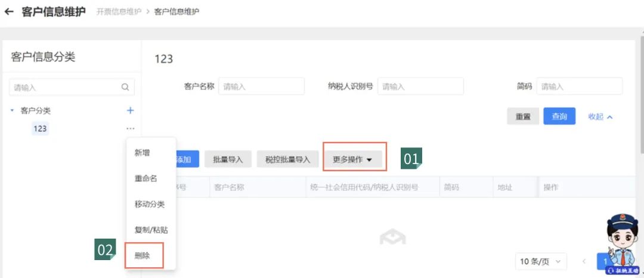Screen dimensions: 644x278
Task: Click the search icon in category filter
Action: (x=125, y=87)
